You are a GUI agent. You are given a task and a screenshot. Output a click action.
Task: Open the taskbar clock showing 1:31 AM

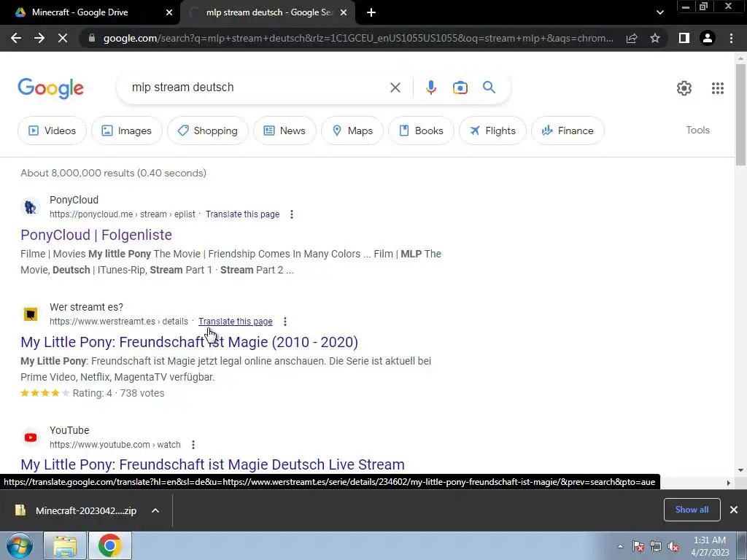[710, 546]
